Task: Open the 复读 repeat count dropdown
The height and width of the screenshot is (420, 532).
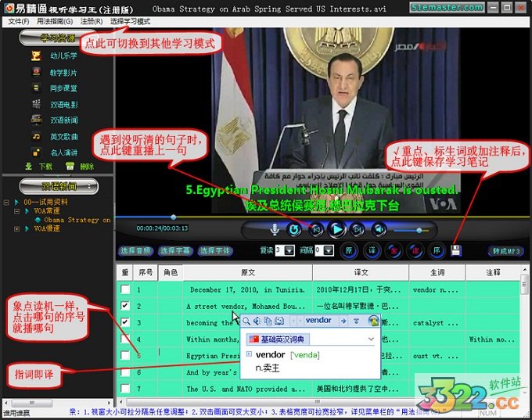Action: point(289,251)
